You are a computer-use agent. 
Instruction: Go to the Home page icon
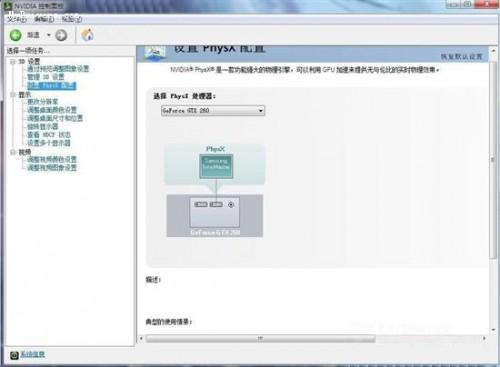[x=88, y=35]
